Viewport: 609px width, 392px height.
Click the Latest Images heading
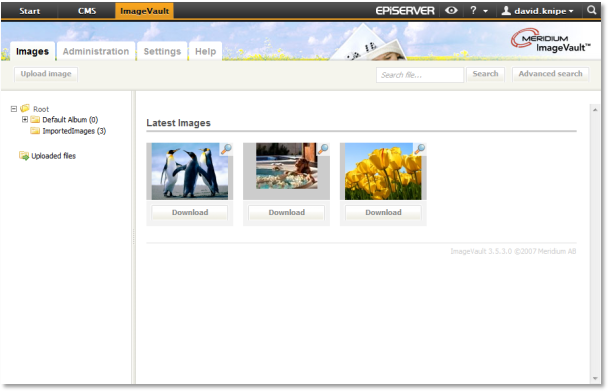coord(178,123)
